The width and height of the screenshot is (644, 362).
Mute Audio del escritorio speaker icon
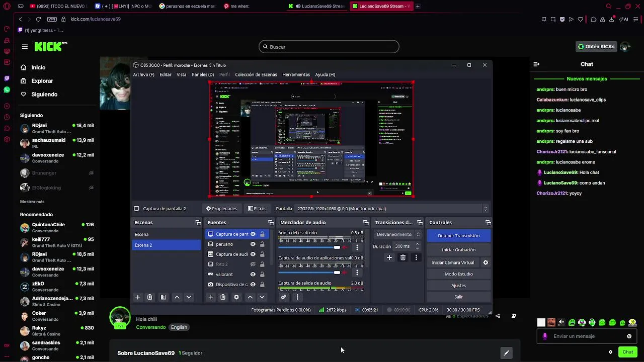pos(345,247)
